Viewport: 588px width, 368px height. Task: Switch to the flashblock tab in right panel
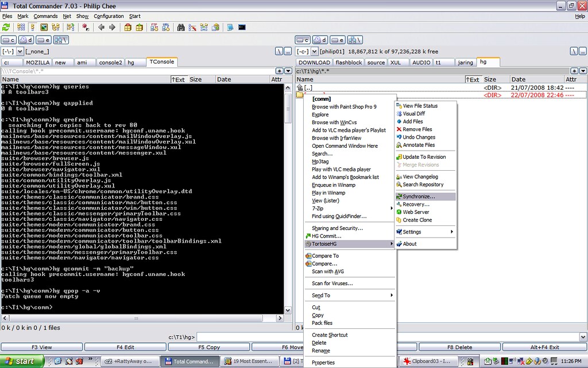pyautogui.click(x=349, y=62)
